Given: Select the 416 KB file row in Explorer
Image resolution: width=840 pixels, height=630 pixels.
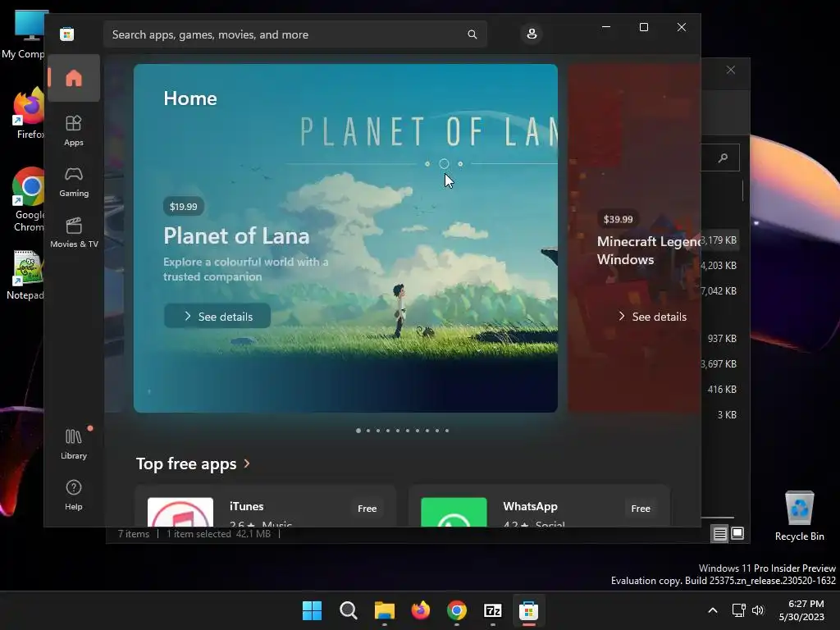Looking at the screenshot, I should (721, 390).
